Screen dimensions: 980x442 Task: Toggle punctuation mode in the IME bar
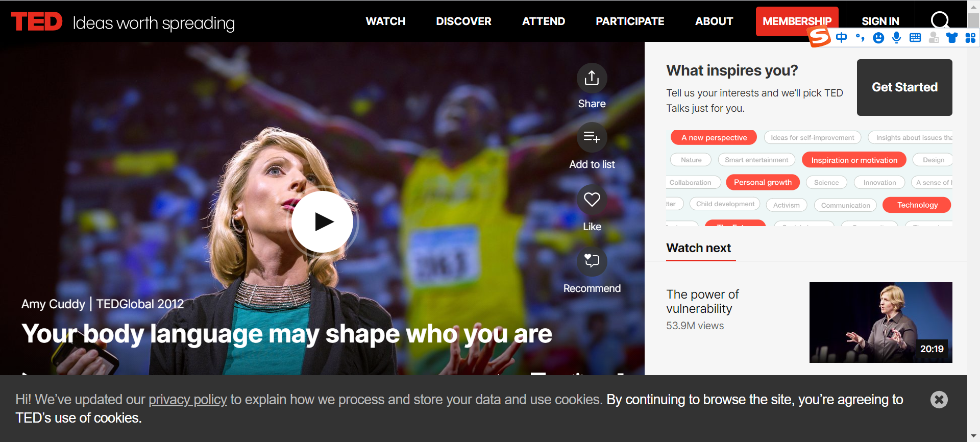[860, 38]
